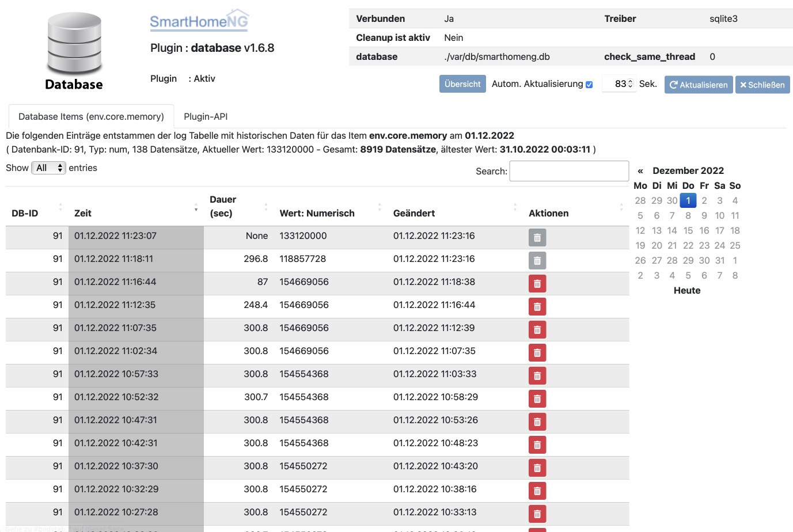793x532 pixels.
Task: Click the sqlite3 Treiber value
Action: pos(723,18)
